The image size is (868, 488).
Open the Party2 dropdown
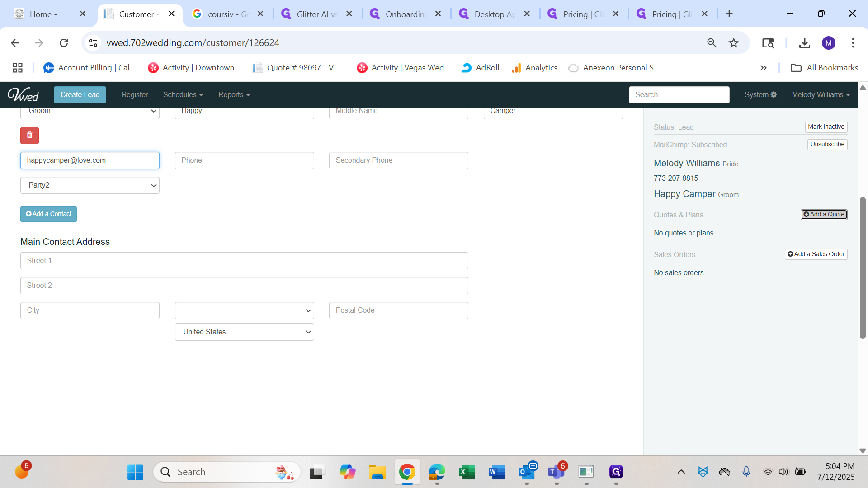click(x=90, y=185)
